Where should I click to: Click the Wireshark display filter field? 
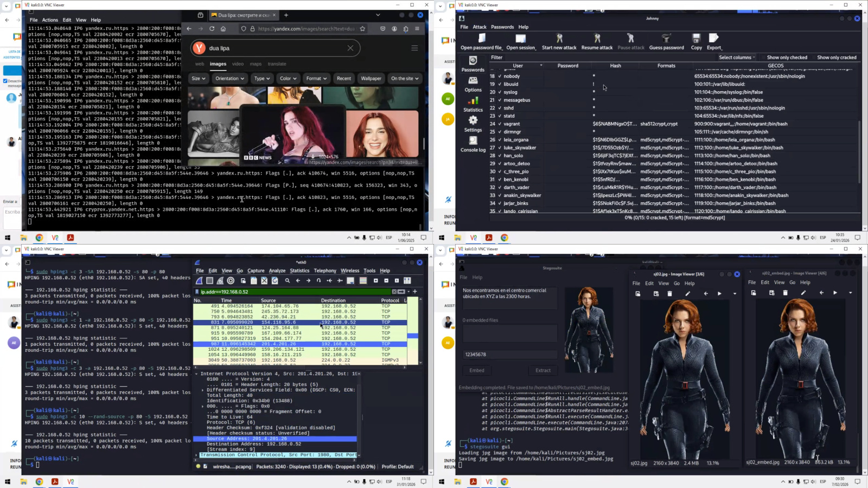pyautogui.click(x=293, y=292)
